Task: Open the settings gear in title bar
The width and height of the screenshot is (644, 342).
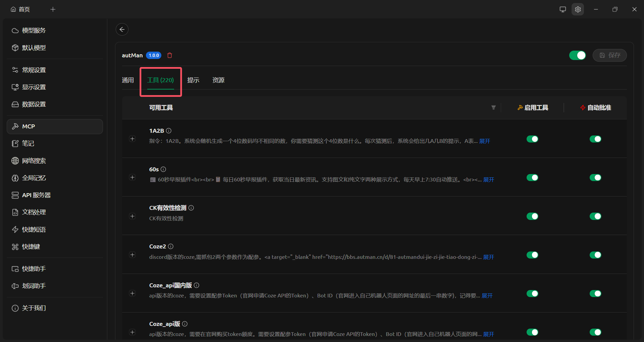Action: coord(578,9)
